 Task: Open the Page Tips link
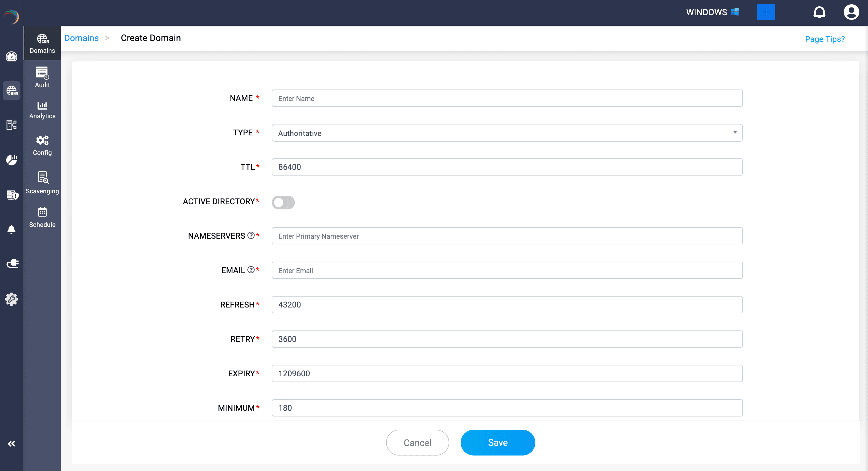[824, 39]
